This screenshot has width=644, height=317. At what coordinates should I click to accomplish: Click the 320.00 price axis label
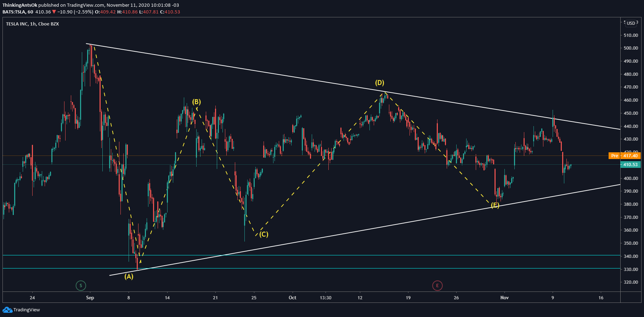tap(631, 282)
